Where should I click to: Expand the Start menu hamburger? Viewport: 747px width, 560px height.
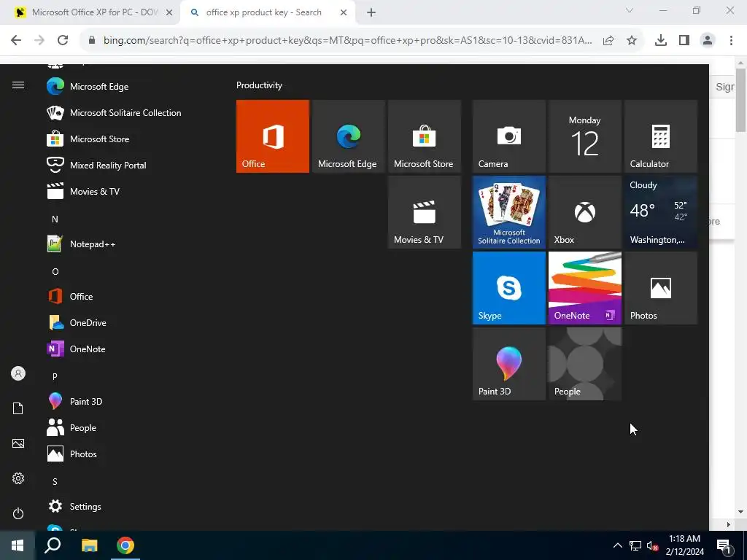point(18,85)
